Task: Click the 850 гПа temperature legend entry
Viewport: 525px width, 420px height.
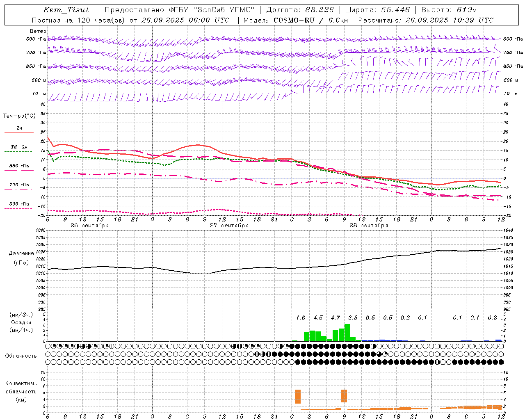Action: coord(19,166)
